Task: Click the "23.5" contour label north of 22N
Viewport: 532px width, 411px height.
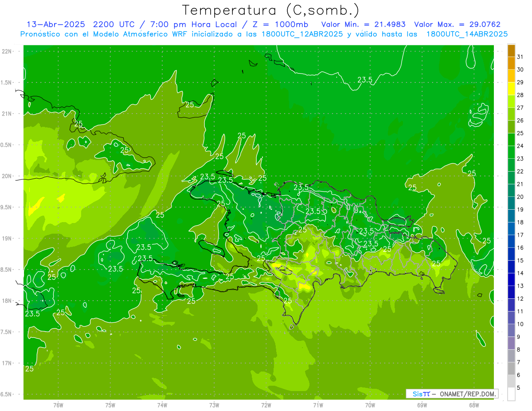Action: click(365, 80)
